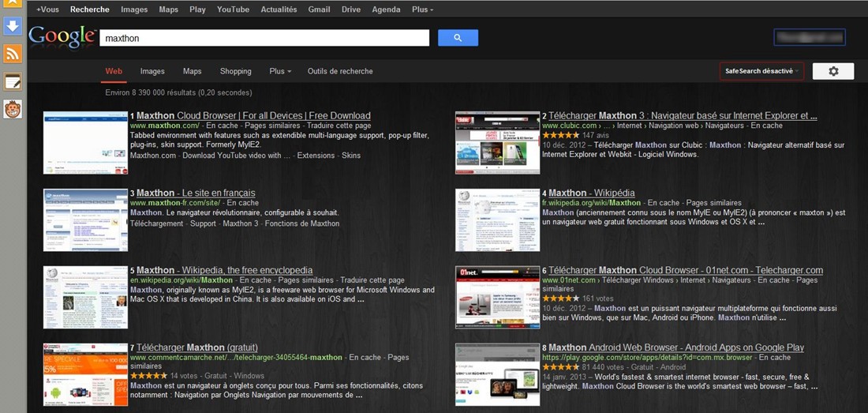Select the Web search tab
This screenshot has height=413, width=868.
tap(114, 71)
